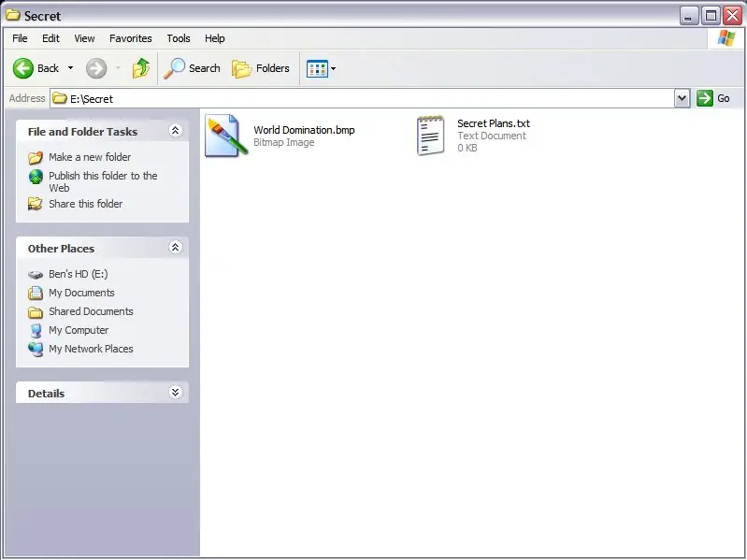Click the green Go arrow button
This screenshot has height=560, width=747.
705,98
